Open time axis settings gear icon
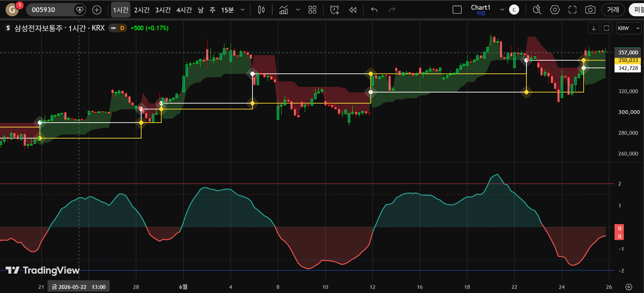This screenshot has width=644, height=293. pyautogui.click(x=629, y=287)
